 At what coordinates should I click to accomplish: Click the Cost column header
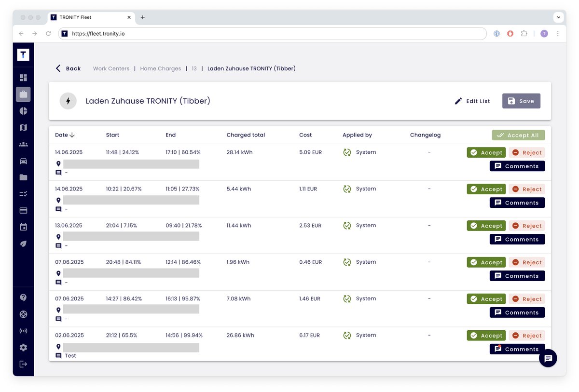click(x=305, y=135)
